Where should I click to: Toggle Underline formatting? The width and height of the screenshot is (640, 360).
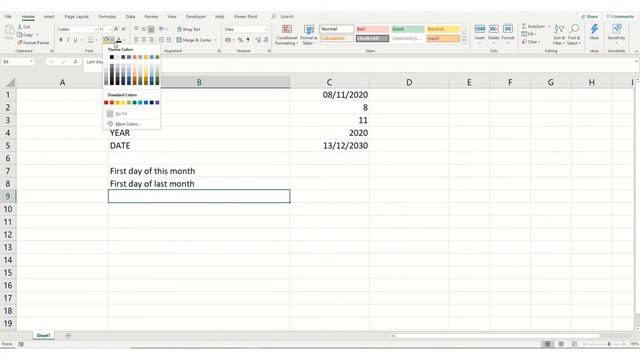[x=75, y=40]
